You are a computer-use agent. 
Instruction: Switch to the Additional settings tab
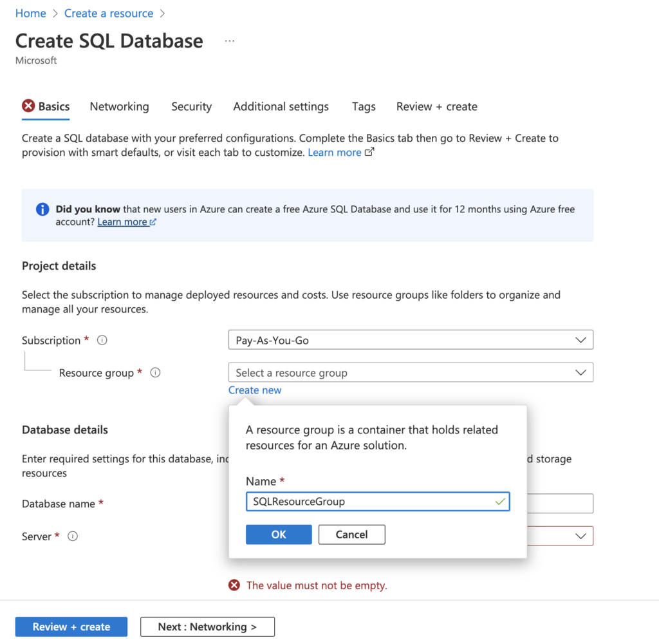pos(281,106)
